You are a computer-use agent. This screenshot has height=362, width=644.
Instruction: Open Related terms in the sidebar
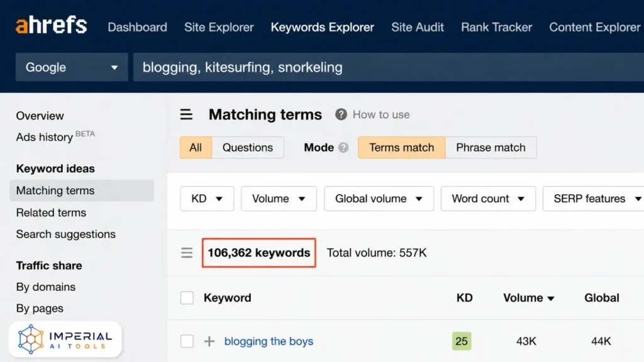(x=51, y=212)
